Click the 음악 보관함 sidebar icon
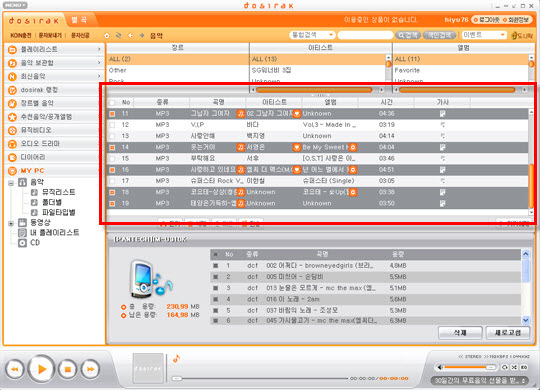The width and height of the screenshot is (540, 390). point(12,63)
